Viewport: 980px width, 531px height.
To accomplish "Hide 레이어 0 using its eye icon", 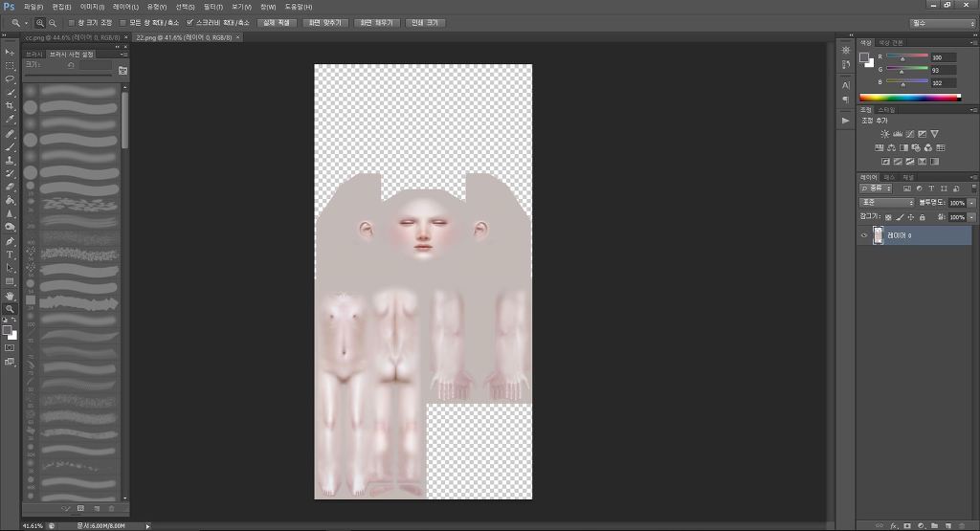I will pyautogui.click(x=864, y=235).
